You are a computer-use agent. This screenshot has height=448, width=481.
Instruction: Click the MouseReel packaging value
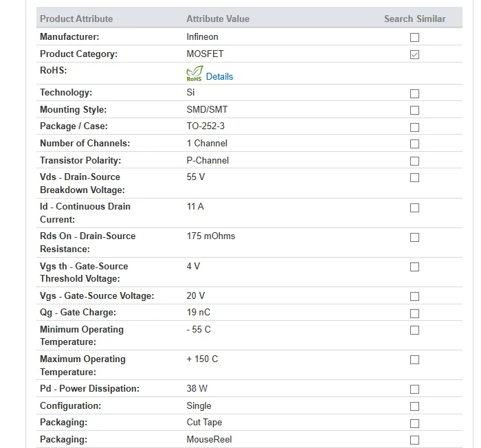pyautogui.click(x=209, y=439)
